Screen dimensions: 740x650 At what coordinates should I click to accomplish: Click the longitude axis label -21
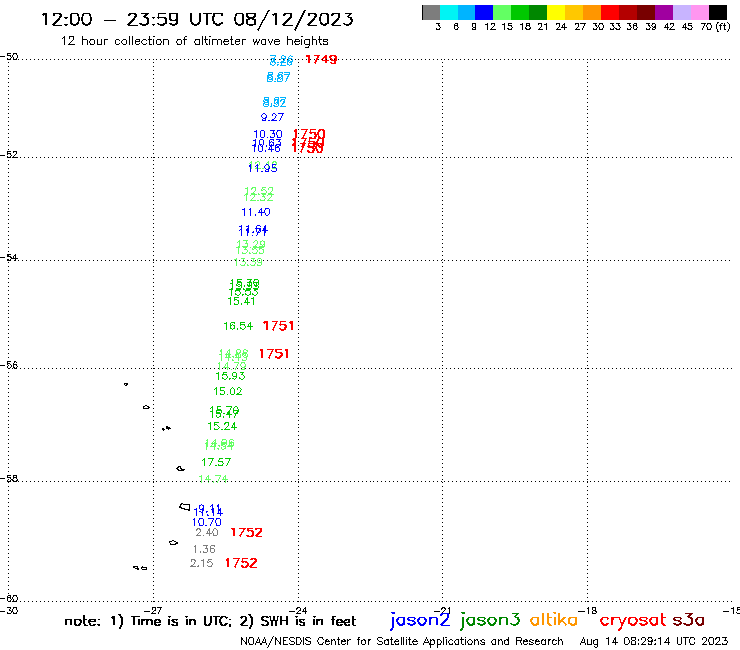(442, 610)
